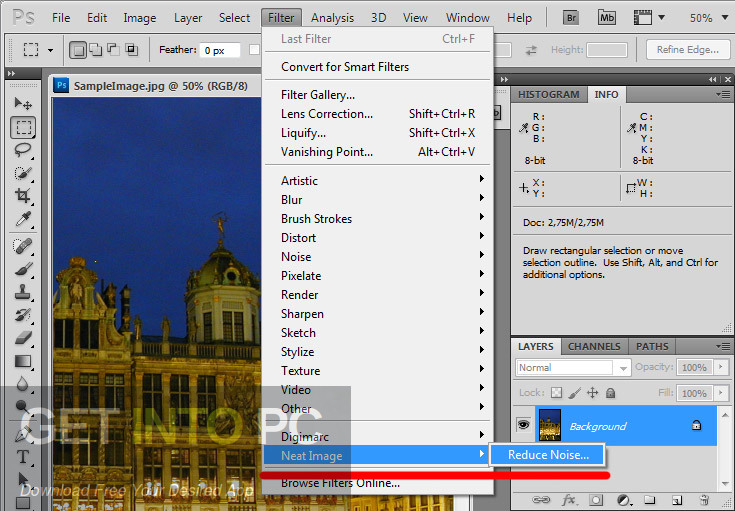Open the Image menu
735x511 pixels.
(x=140, y=18)
